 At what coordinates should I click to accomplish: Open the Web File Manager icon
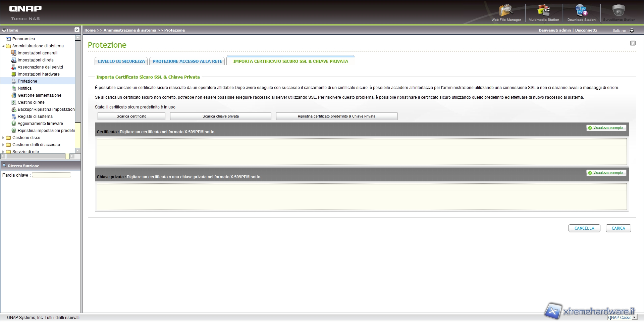coord(506,11)
